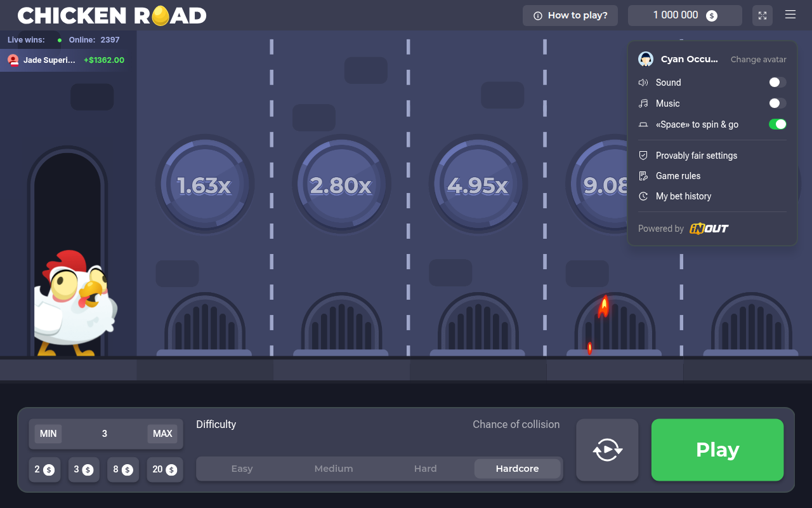The height and width of the screenshot is (508, 812).
Task: Click the Sound speaker icon
Action: (643, 83)
